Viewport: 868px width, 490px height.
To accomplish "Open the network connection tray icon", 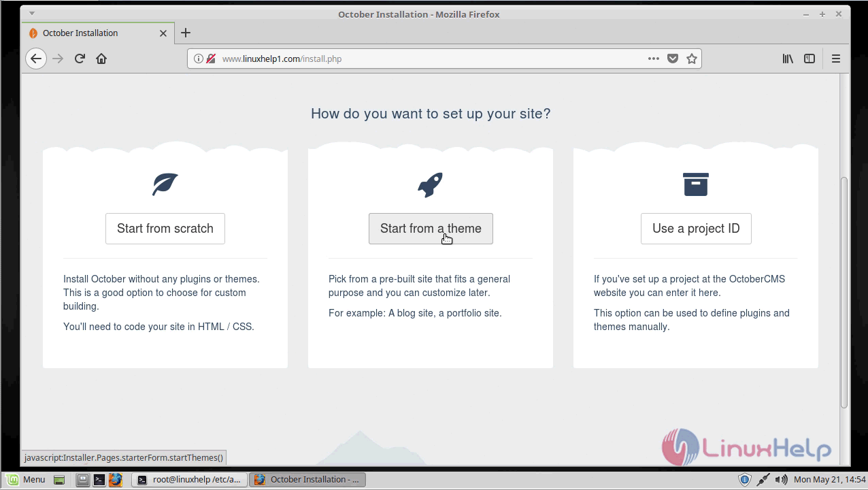I will coord(763,480).
